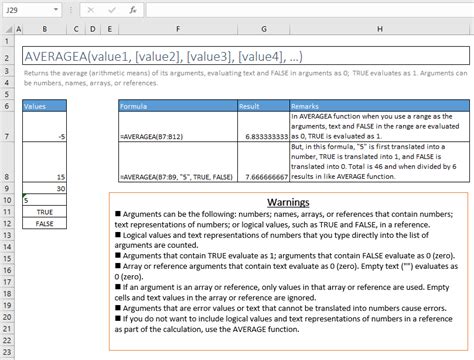Click the remark starting 'In AVERAGEA function'
This screenshot has width=474, height=360.
[380, 127]
